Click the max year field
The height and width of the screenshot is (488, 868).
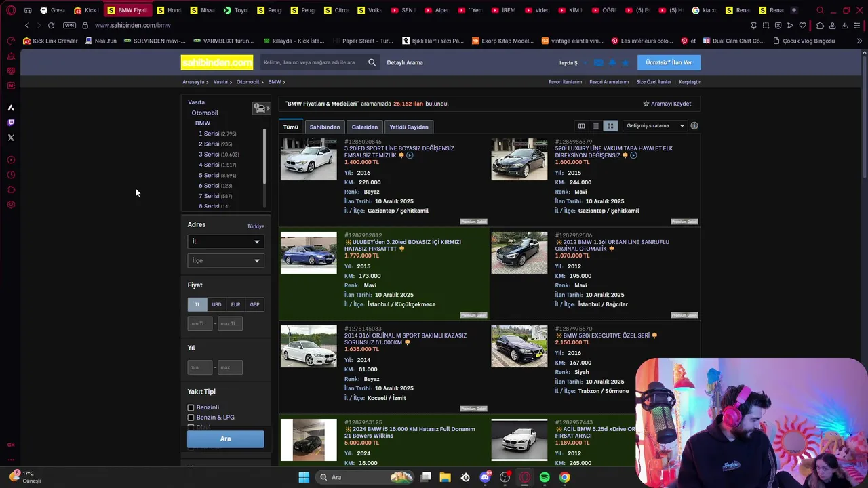230,367
